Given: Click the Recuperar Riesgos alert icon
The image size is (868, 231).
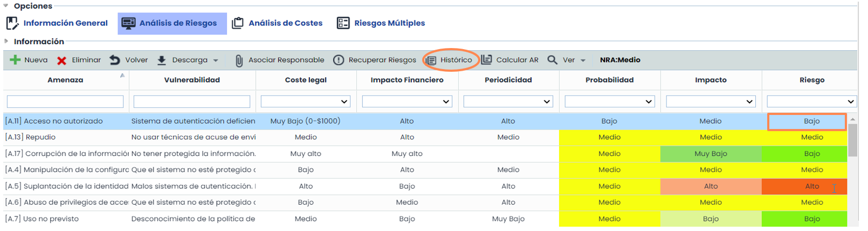Looking at the screenshot, I should coord(339,60).
